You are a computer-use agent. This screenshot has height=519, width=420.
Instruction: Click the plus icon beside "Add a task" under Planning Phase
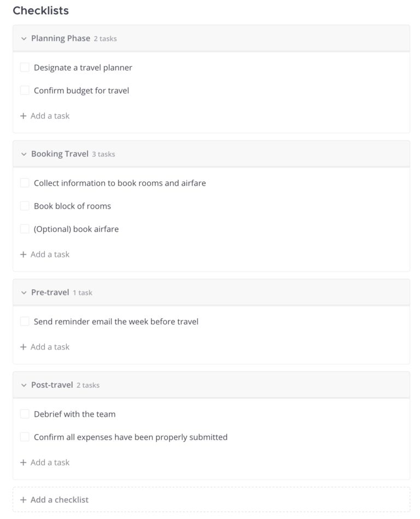tap(22, 116)
